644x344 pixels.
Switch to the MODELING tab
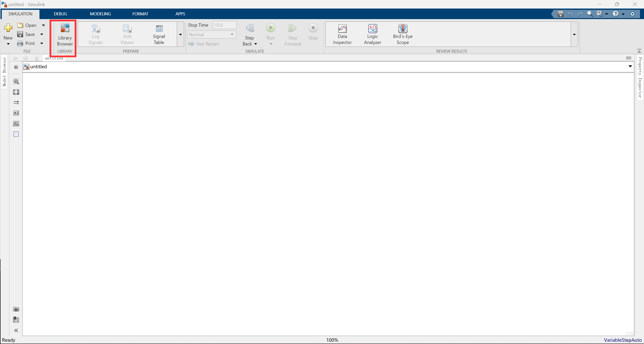(x=100, y=14)
